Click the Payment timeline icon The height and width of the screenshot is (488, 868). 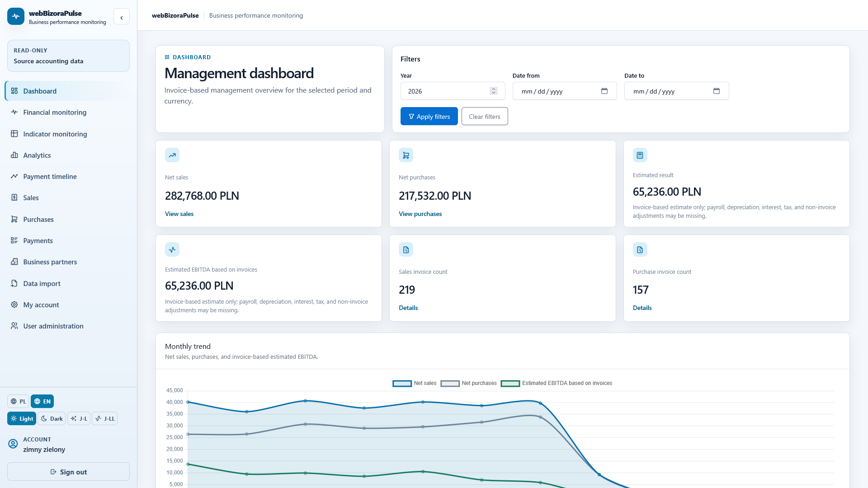[14, 176]
